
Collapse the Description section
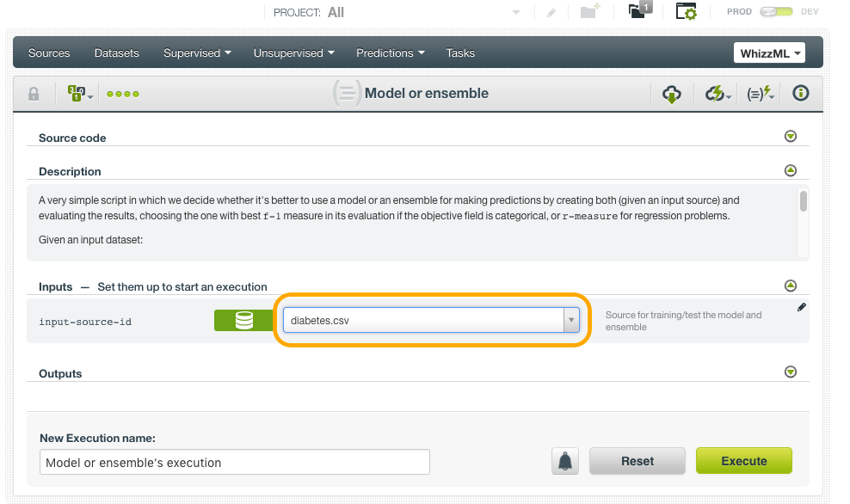pos(790,170)
